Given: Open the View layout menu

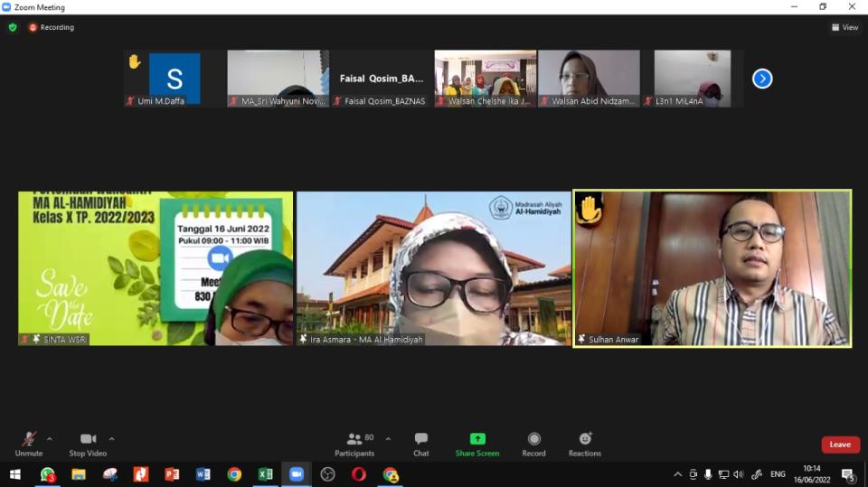Looking at the screenshot, I should pyautogui.click(x=844, y=27).
